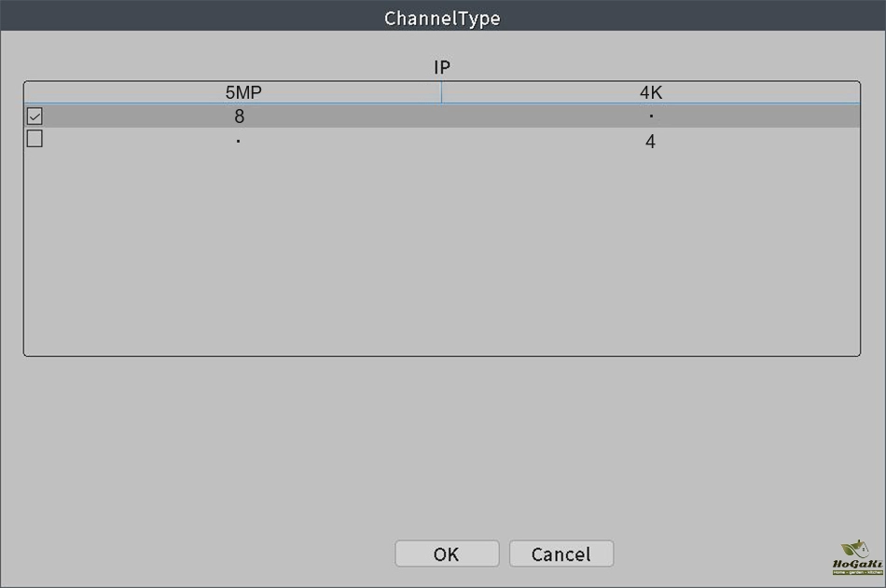Uncheck the checked 8-channel 5MP row checkbox
The image size is (886, 588).
coord(35,116)
